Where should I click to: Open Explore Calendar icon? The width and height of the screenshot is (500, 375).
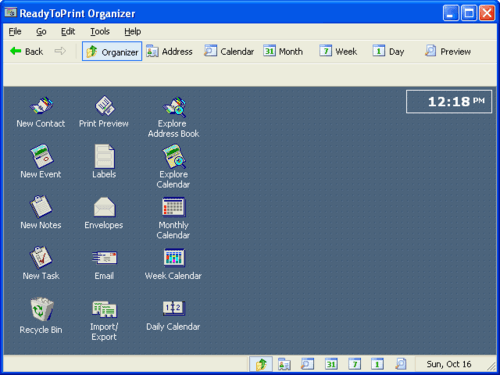point(173,167)
